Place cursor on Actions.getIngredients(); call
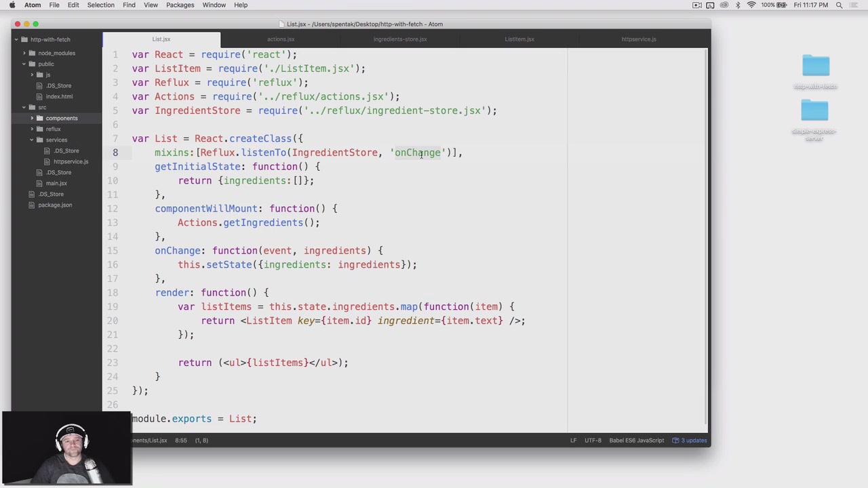 pyautogui.click(x=248, y=223)
